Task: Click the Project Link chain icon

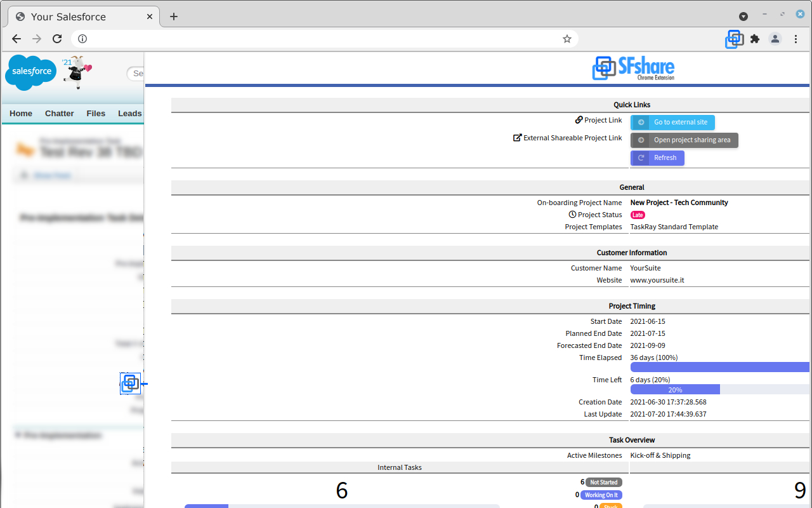Action: click(579, 120)
